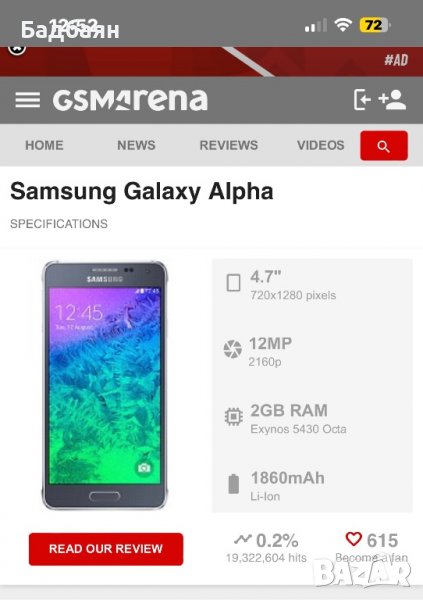
Task: Click the heart Become a fan icon
Action: pos(353,539)
